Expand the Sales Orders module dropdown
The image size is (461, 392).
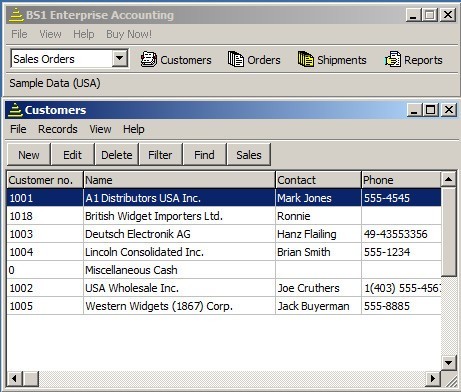[120, 59]
